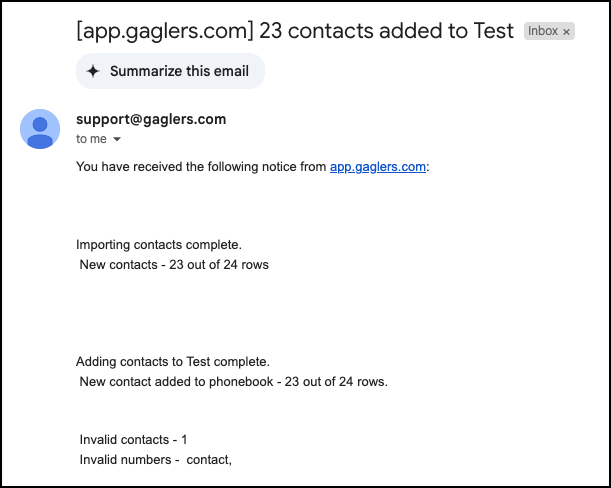Click the word "phonebook" in the message
Viewport: 611px width, 488px height.
(241, 382)
